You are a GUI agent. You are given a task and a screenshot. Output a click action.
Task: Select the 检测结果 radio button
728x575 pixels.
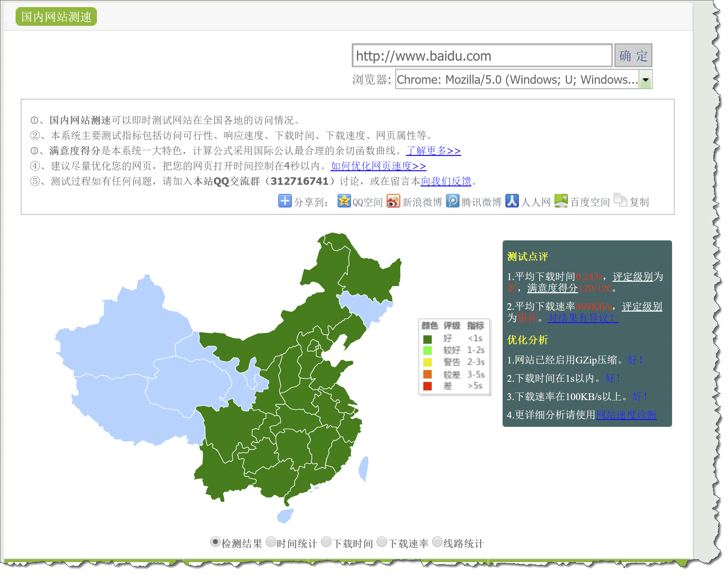click(215, 542)
